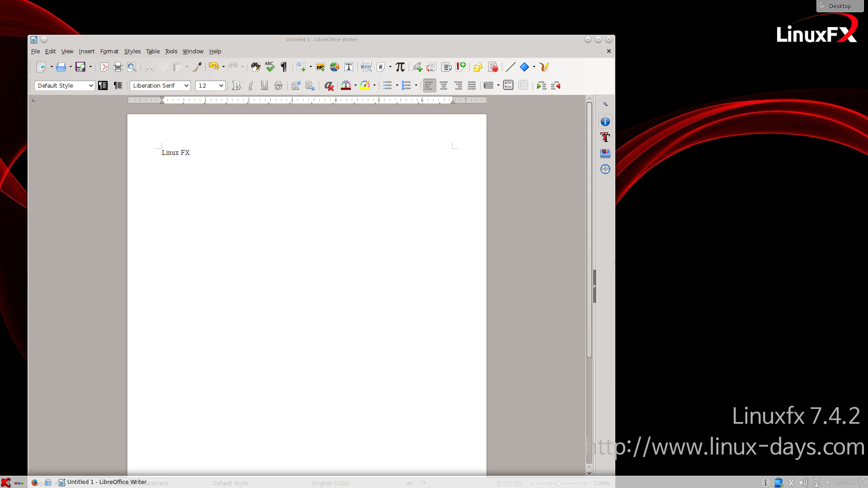
Task: Toggle formatting marks pilcrow icon
Action: tap(284, 67)
